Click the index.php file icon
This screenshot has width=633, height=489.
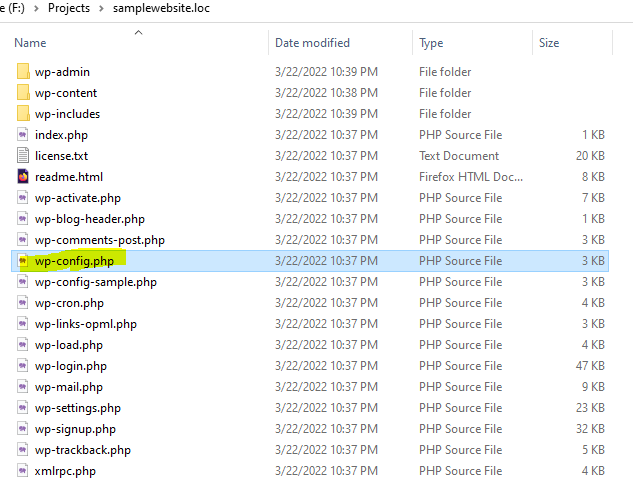coord(23,134)
